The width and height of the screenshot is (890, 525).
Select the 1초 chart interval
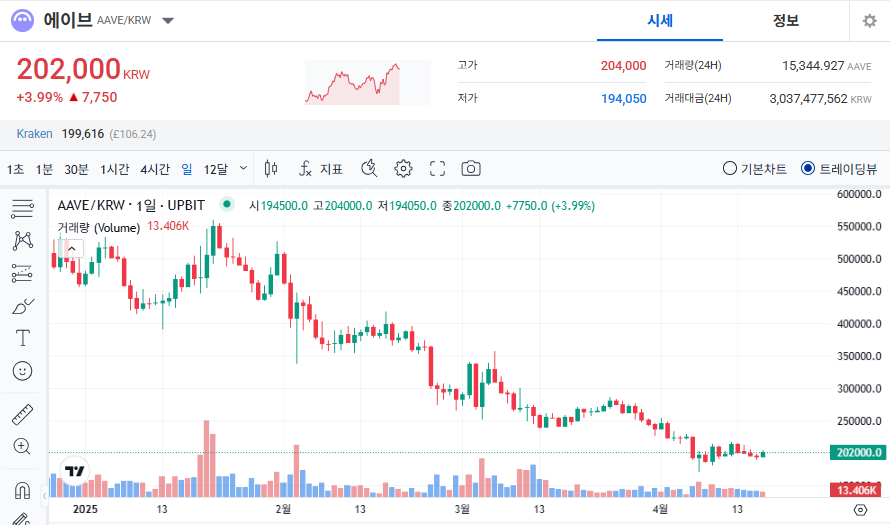coord(15,169)
